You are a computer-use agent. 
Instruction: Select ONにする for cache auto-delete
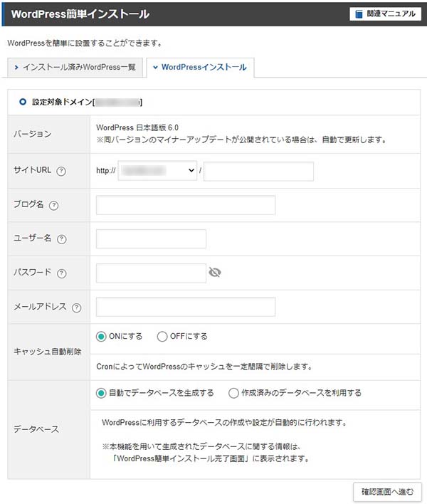coord(101,337)
